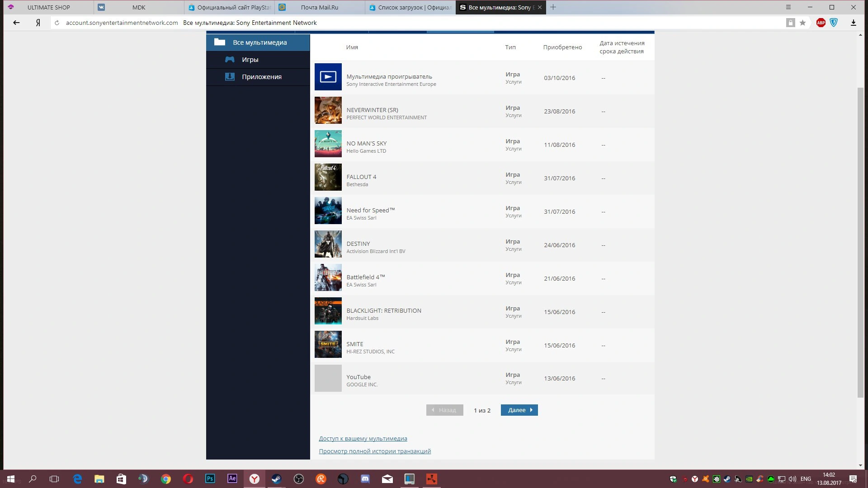The width and height of the screenshot is (868, 488).
Task: Click the DESTINY title
Action: click(358, 244)
